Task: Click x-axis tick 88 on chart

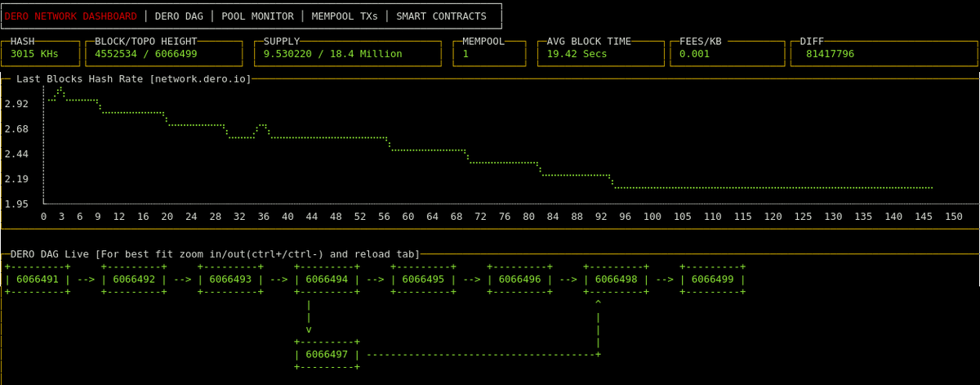Action: coord(577,217)
